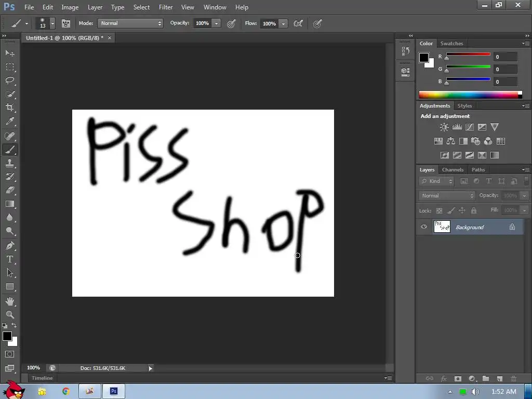This screenshot has width=532, height=399.
Task: Toggle lock transparent pixels
Action: pos(439,211)
